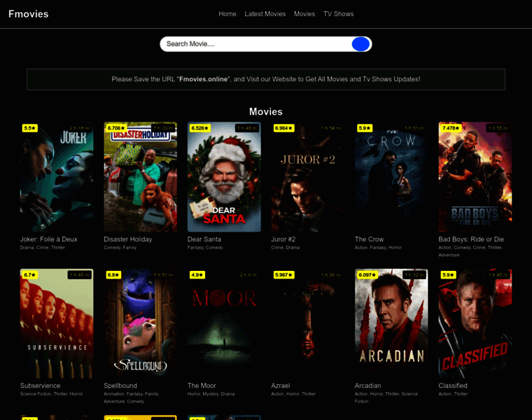Click the Dear Santa title link
The width and height of the screenshot is (532, 420).
pos(204,239)
